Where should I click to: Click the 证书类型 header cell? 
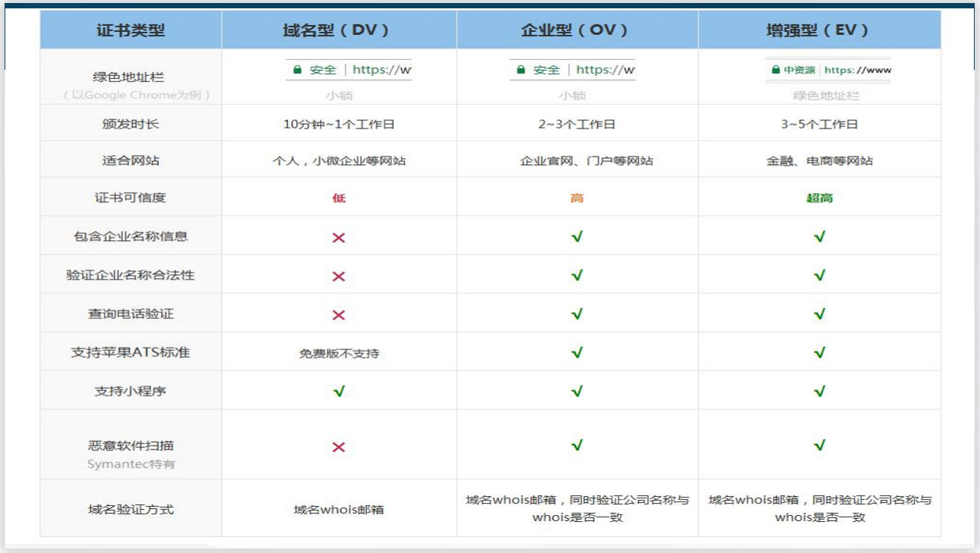pos(131,30)
